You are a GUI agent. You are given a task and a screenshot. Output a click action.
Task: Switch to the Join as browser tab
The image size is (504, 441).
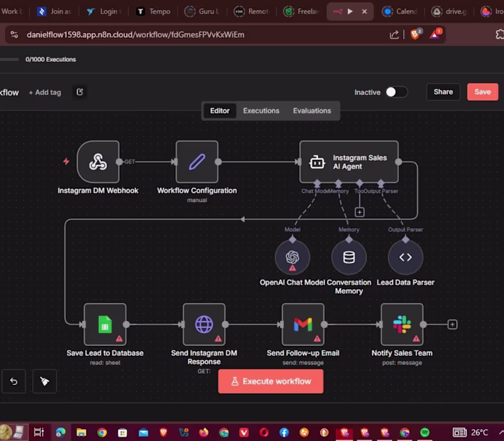54,11
